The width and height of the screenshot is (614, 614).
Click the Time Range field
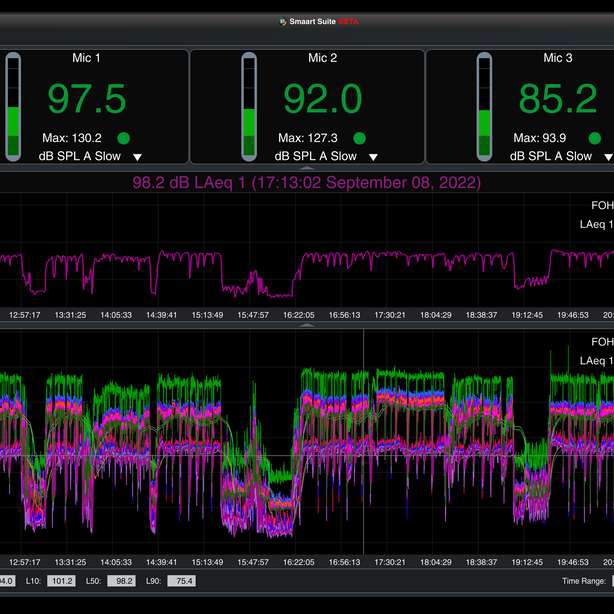pos(610,581)
